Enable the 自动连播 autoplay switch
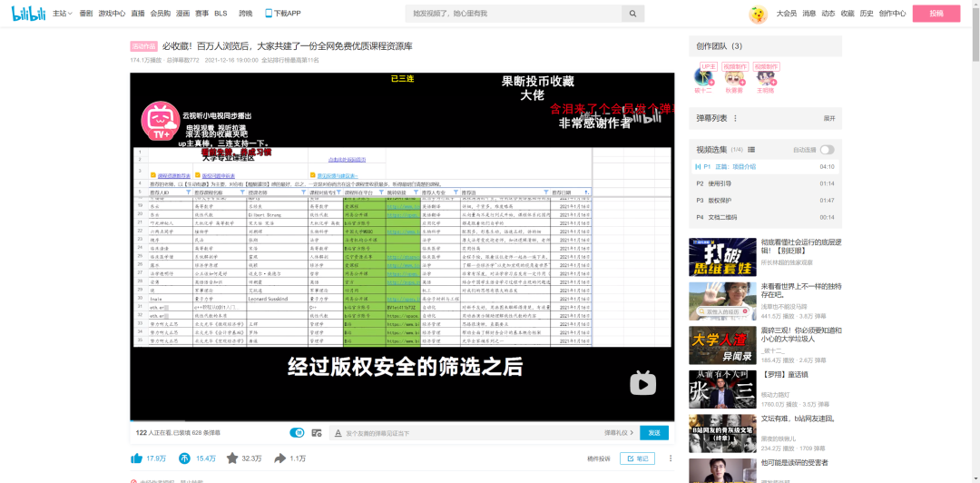This screenshot has width=980, height=483. 827,150
